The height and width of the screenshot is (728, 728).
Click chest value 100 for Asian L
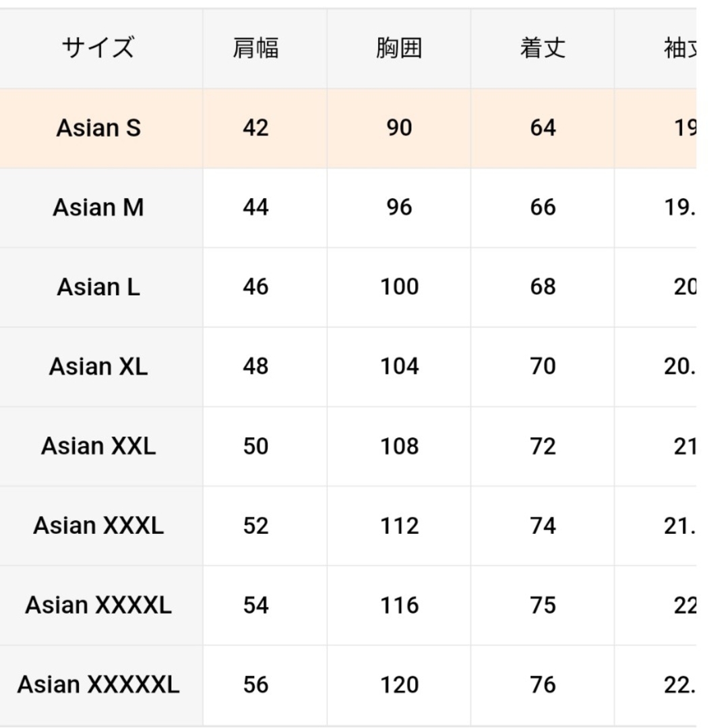[x=399, y=287]
